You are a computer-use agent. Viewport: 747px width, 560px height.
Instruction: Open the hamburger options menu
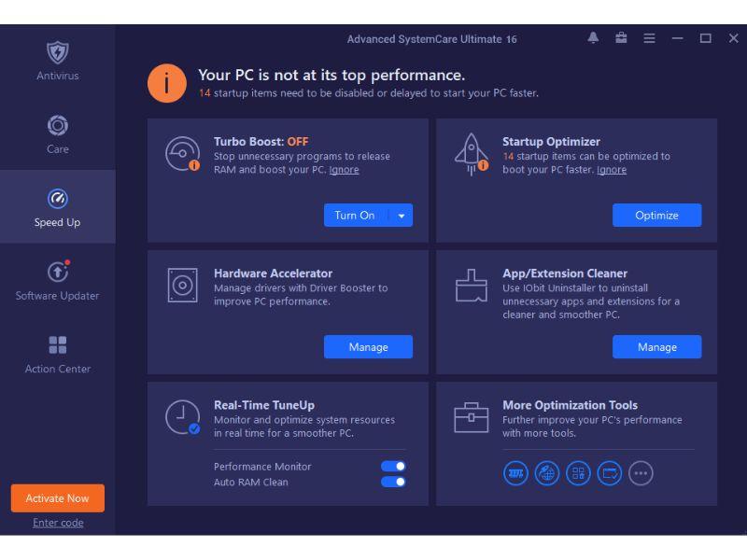click(649, 38)
